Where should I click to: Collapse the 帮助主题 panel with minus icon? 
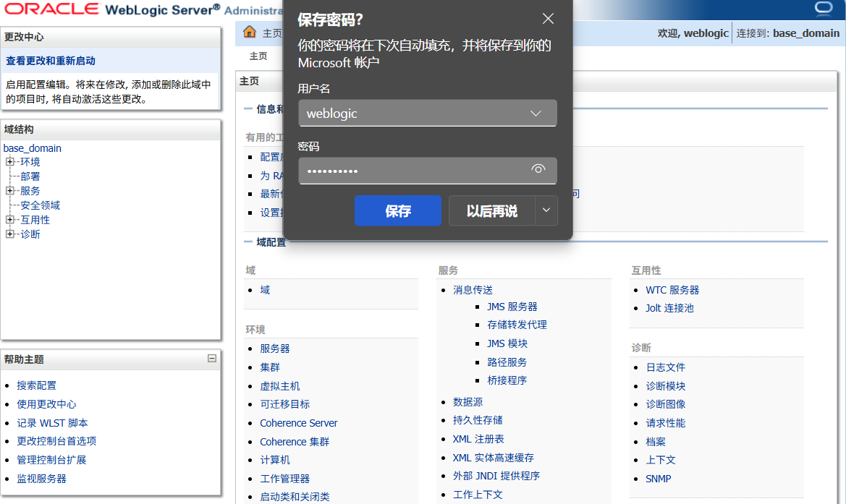tap(212, 359)
